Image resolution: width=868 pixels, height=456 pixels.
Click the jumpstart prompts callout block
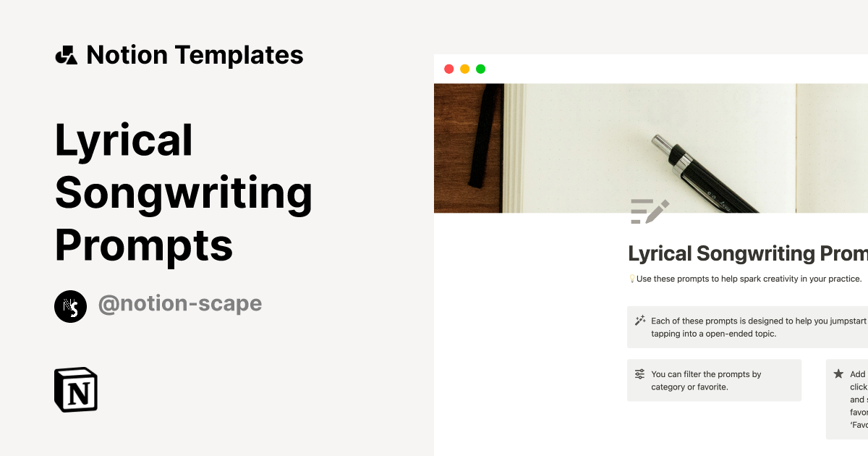click(x=745, y=326)
